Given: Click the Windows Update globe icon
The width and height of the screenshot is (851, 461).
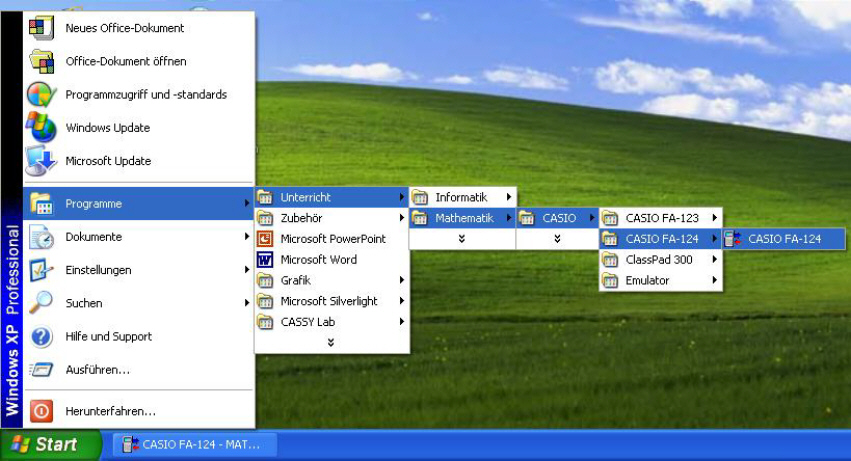Looking at the screenshot, I should 41,127.
